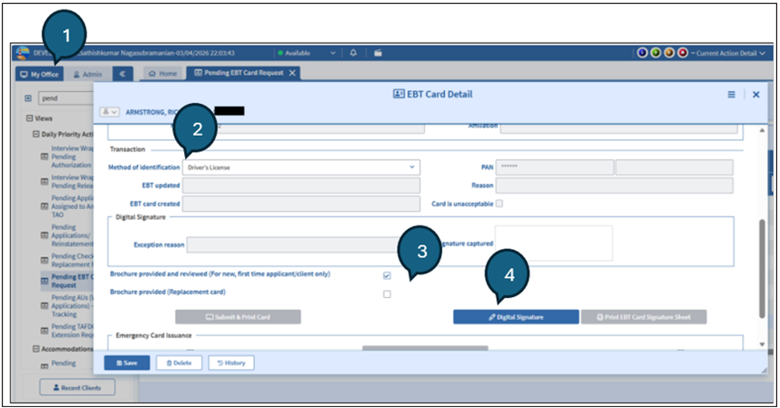Screen dimensions: 780x408
Task: Click the Pending item under Accommodations
Action: (64, 363)
